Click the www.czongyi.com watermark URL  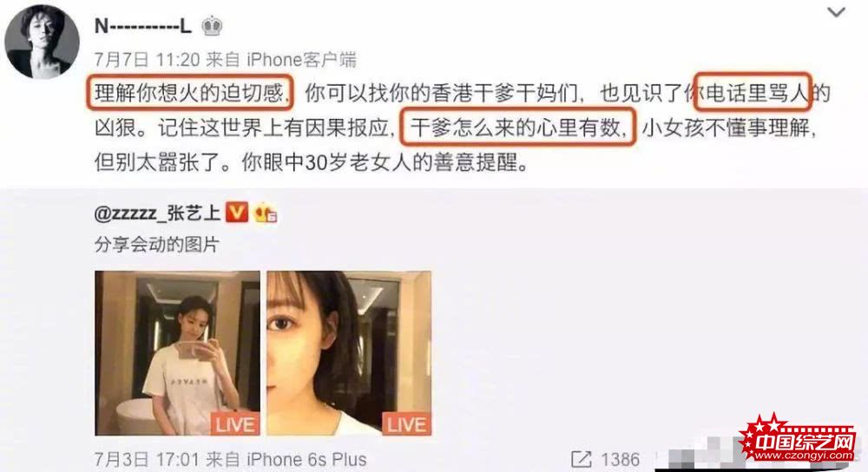(803, 456)
